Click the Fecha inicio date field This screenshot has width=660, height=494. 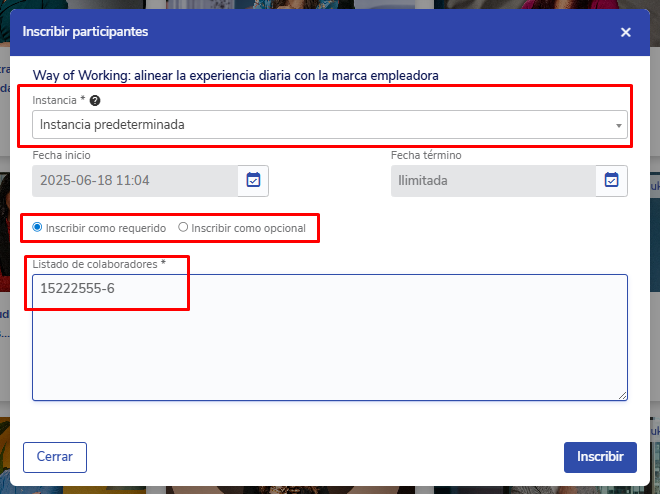[x=135, y=181]
